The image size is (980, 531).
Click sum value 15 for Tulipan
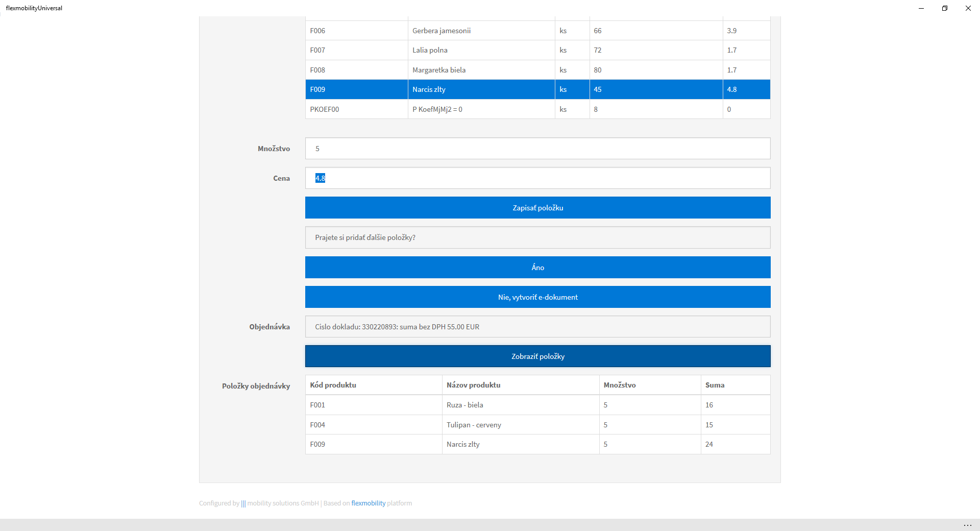click(736, 425)
